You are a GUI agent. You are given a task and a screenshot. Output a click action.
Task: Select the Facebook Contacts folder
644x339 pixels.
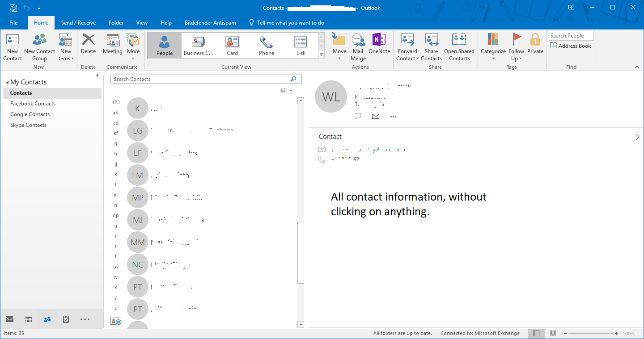33,104
